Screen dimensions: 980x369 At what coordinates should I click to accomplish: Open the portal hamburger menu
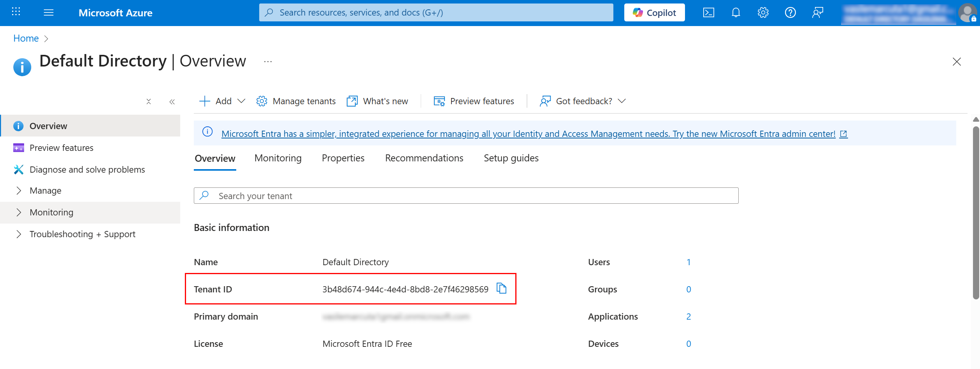pyautogui.click(x=49, y=13)
